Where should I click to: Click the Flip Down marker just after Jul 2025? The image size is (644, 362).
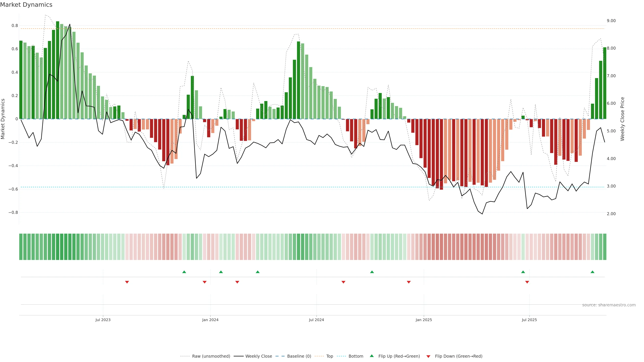click(527, 282)
